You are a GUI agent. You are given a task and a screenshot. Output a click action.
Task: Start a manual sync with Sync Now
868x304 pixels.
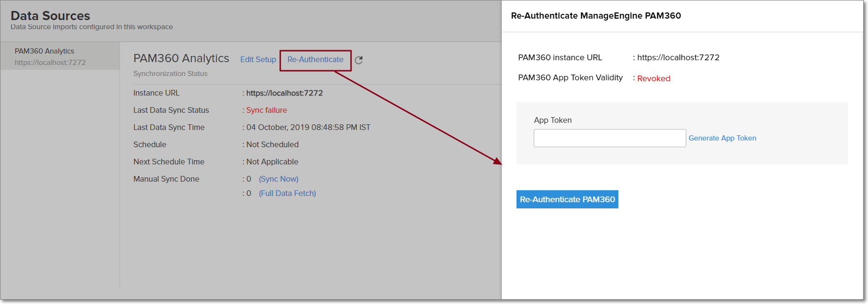tap(278, 179)
